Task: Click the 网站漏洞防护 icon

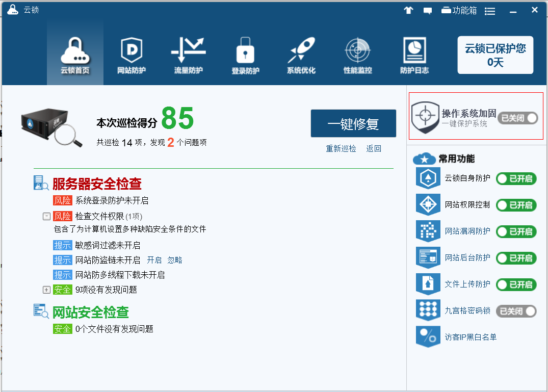Action: 428,231
